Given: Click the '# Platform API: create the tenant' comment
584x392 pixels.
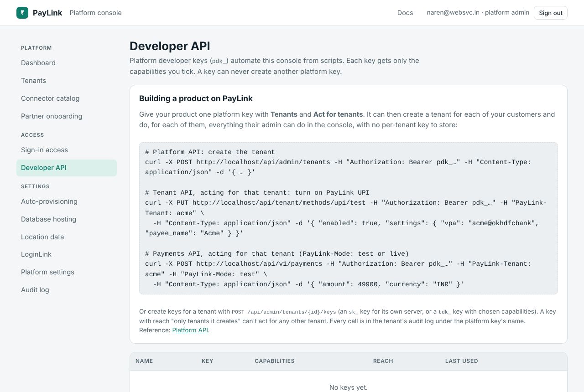Looking at the screenshot, I should [x=210, y=152].
